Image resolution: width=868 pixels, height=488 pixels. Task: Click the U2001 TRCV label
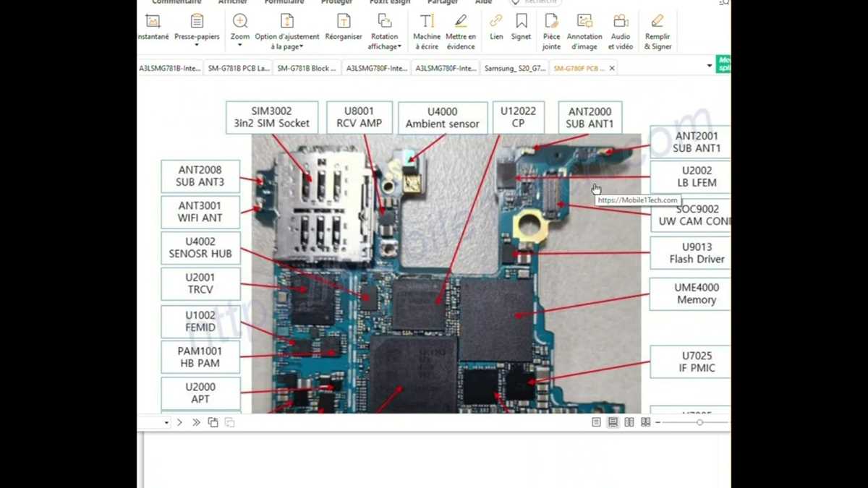click(200, 283)
